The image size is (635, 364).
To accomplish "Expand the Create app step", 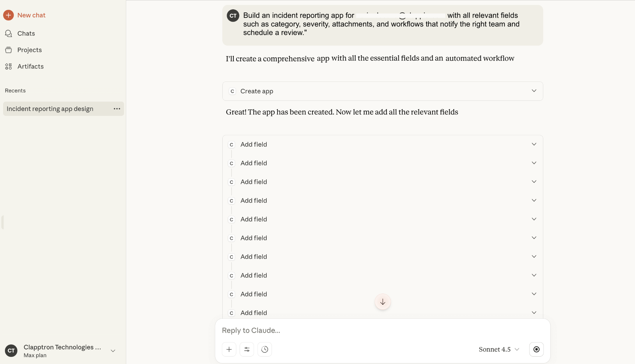I will click(x=534, y=91).
